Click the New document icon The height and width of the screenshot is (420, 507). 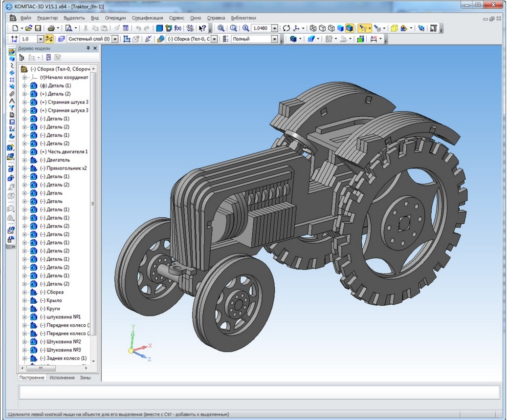click(x=15, y=28)
